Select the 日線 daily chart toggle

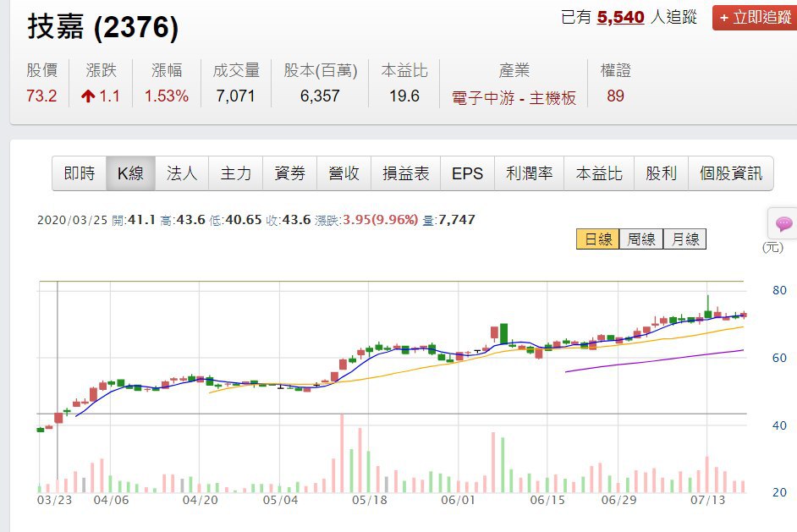pyautogui.click(x=597, y=239)
